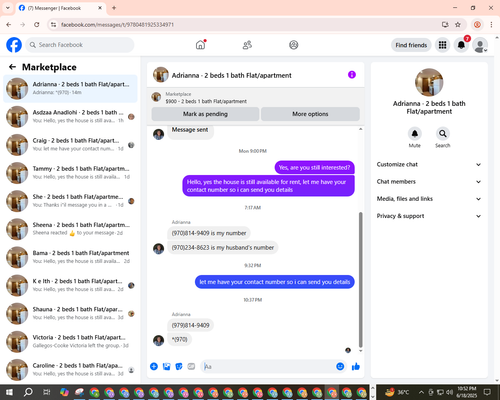Click message "Yes, are you still interested?"
The width and height of the screenshot is (500, 400).
[314, 167]
